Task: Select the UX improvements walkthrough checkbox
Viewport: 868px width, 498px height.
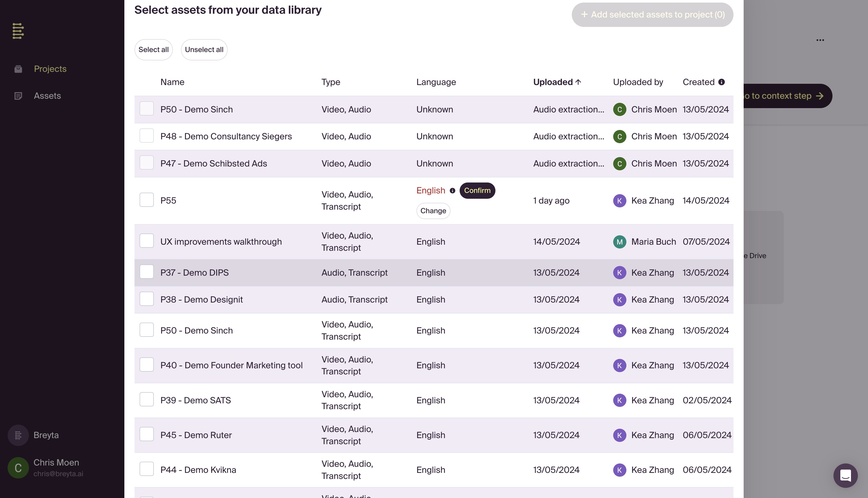Action: coord(146,241)
